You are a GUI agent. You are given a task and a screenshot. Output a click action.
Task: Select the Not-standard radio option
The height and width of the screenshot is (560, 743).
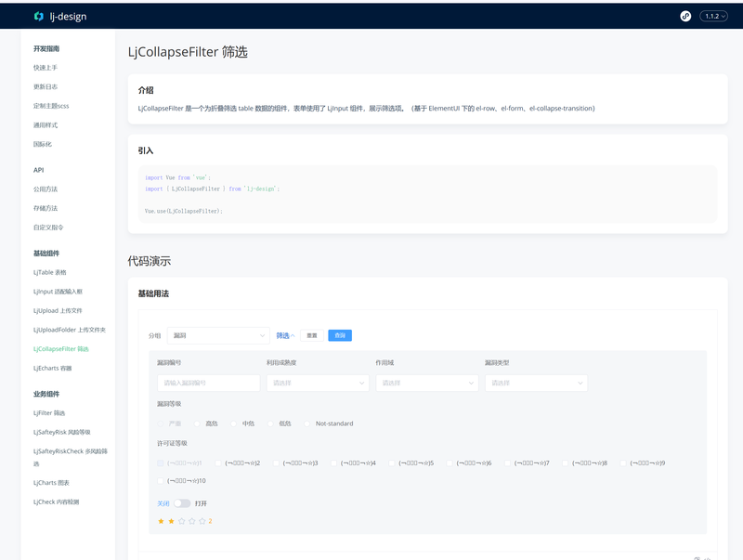point(309,423)
